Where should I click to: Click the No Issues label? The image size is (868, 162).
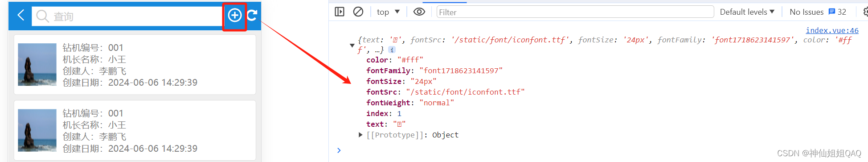click(x=807, y=12)
